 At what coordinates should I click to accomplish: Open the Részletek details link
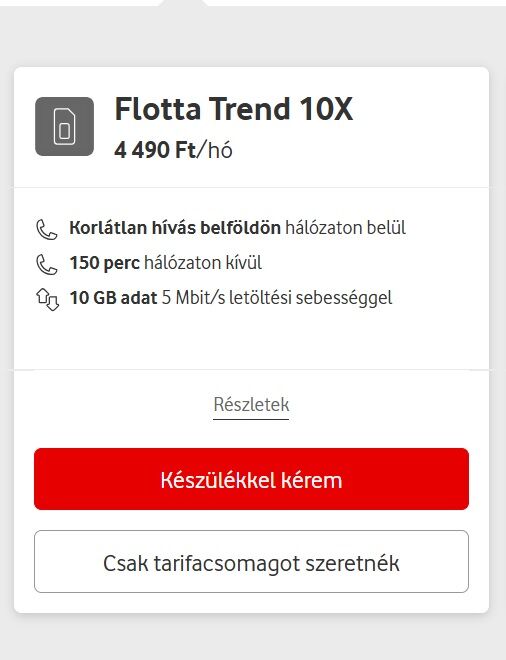[251, 405]
